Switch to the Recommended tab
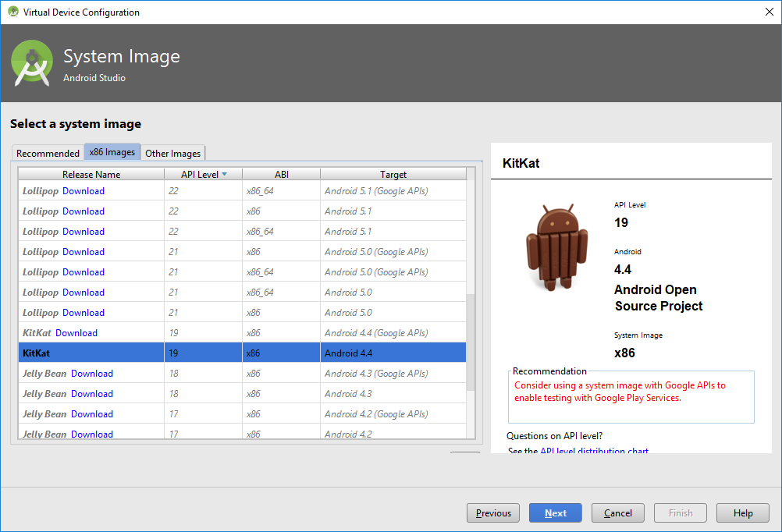Image resolution: width=782 pixels, height=532 pixels. (48, 153)
